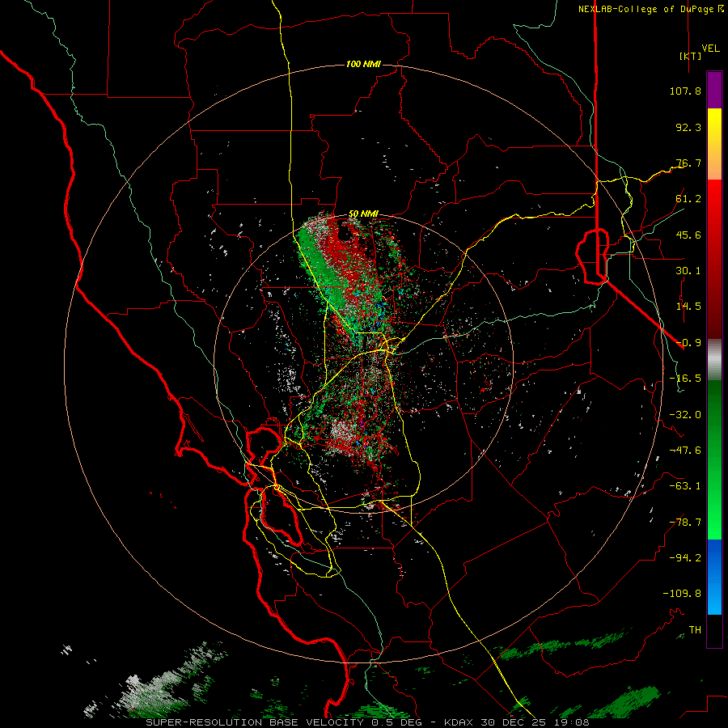The height and width of the screenshot is (728, 728).
Task: Click the [KT] units label
Action: coord(690,56)
